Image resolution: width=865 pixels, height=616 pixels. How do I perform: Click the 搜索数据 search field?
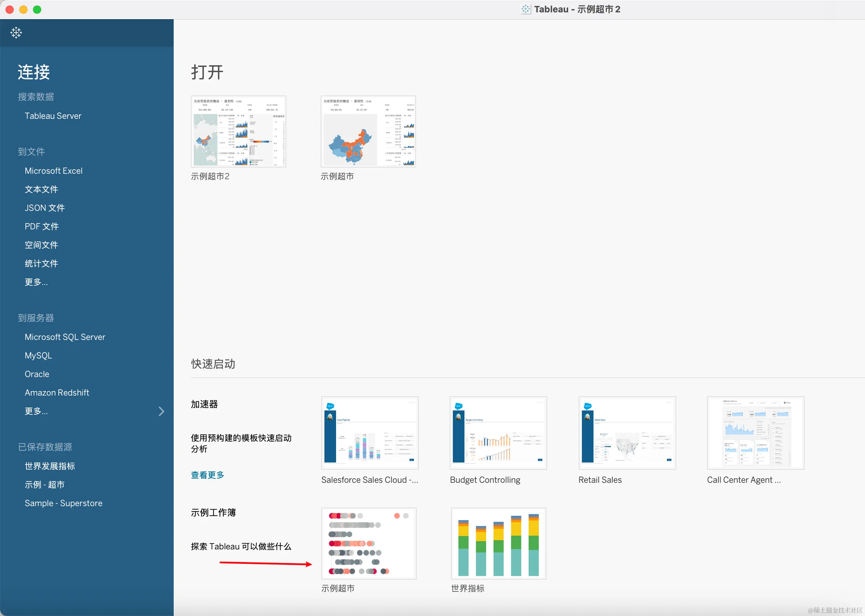(36, 97)
